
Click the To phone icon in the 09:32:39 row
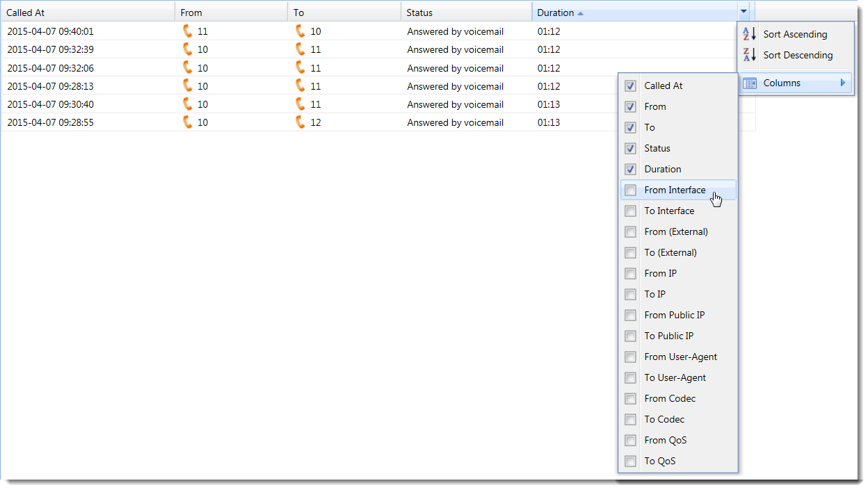pyautogui.click(x=300, y=49)
